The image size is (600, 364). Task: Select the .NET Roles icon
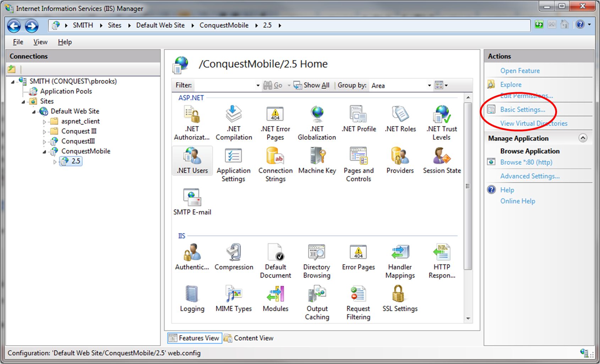coord(400,119)
